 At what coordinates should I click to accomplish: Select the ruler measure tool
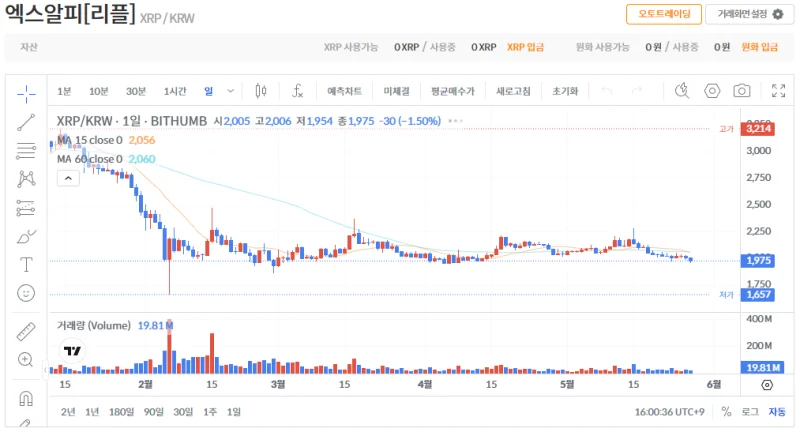[x=26, y=332]
